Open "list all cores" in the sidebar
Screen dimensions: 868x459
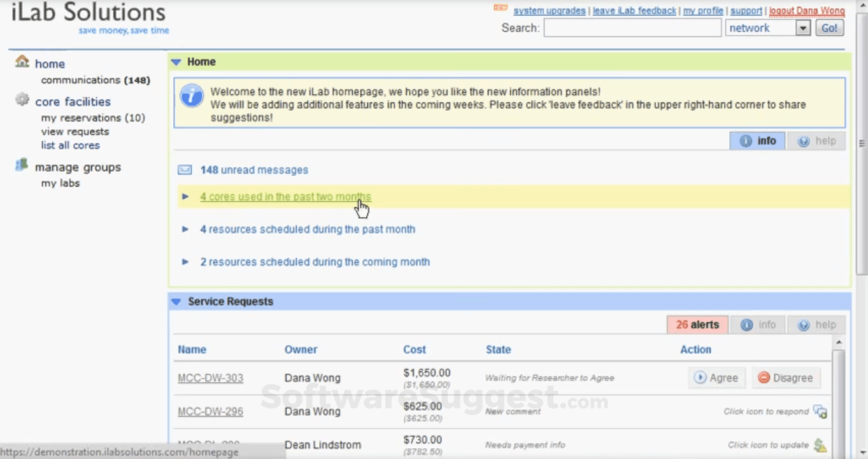[70, 145]
